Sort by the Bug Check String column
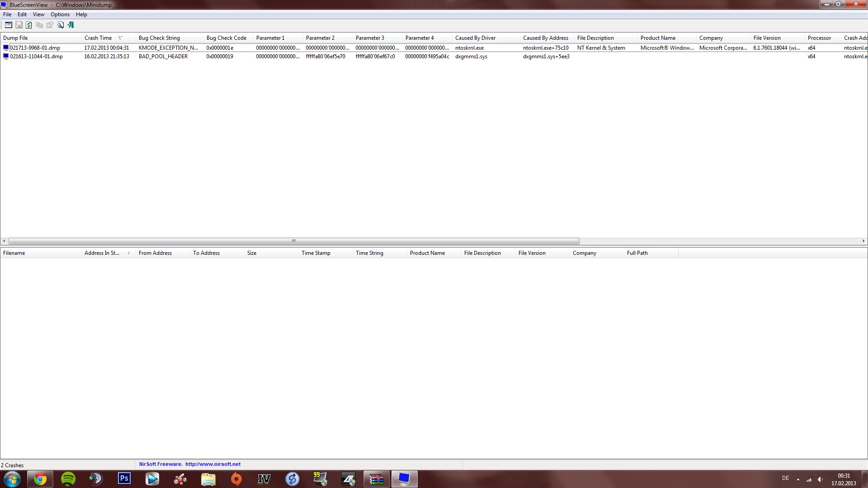 159,38
